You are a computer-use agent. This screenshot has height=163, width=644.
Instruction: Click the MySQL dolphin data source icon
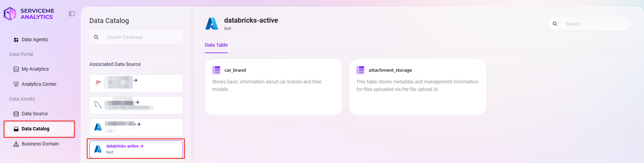pyautogui.click(x=98, y=105)
